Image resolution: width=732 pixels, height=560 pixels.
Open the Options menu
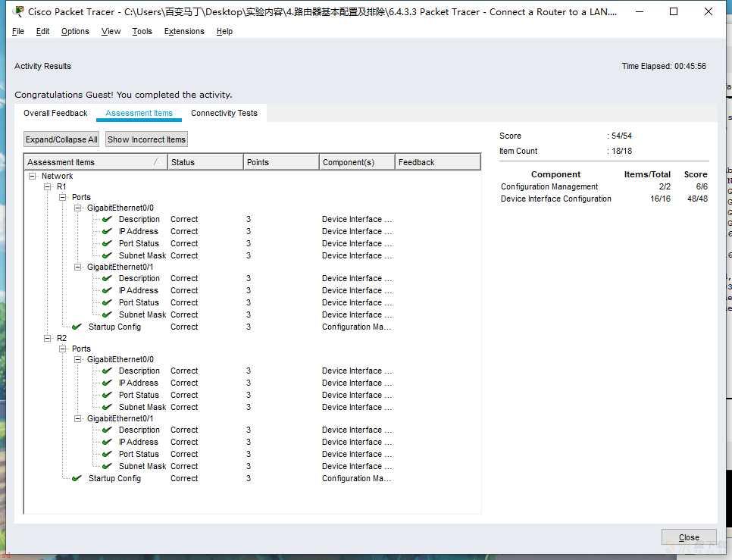(75, 31)
